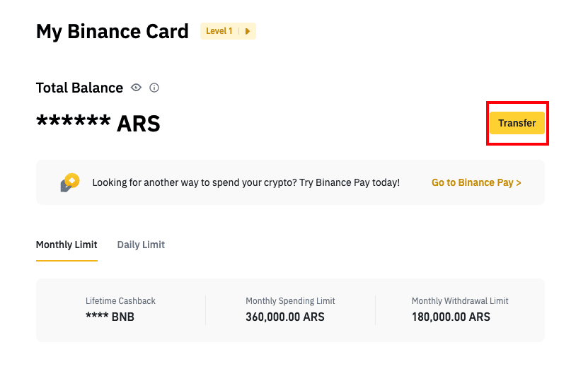588x376 pixels.
Task: Click the Lifetime Cashback label
Action: (x=120, y=300)
